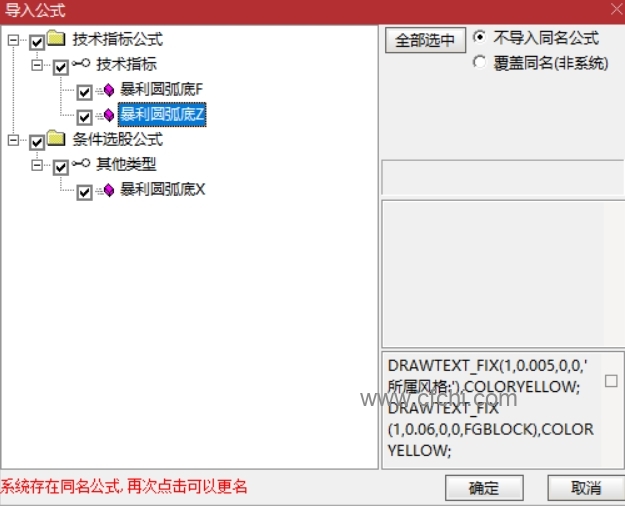
Task: Click the purple cube icon for 暴利圆弧底Z
Action: coord(109,115)
